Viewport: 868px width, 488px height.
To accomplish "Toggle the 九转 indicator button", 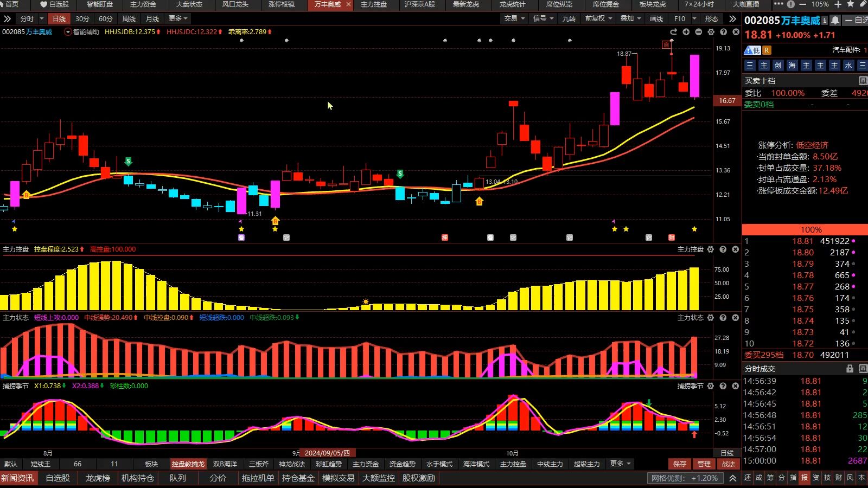I will tap(569, 18).
